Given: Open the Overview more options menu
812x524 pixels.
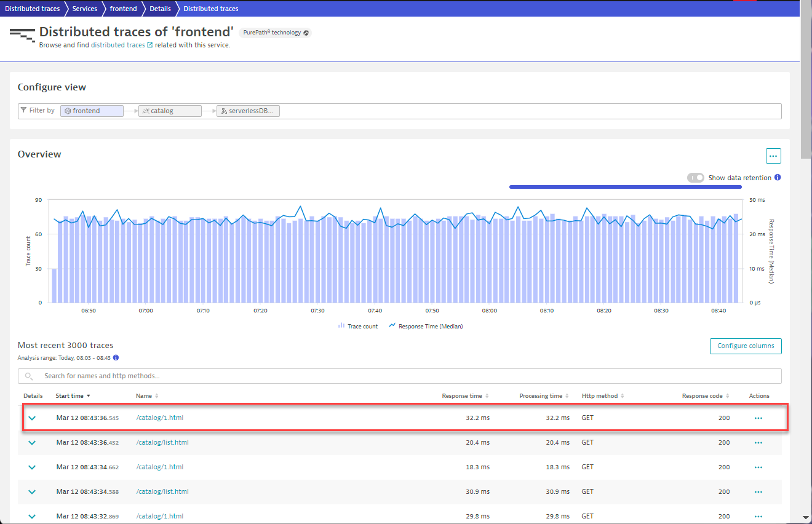Looking at the screenshot, I should pos(773,156).
